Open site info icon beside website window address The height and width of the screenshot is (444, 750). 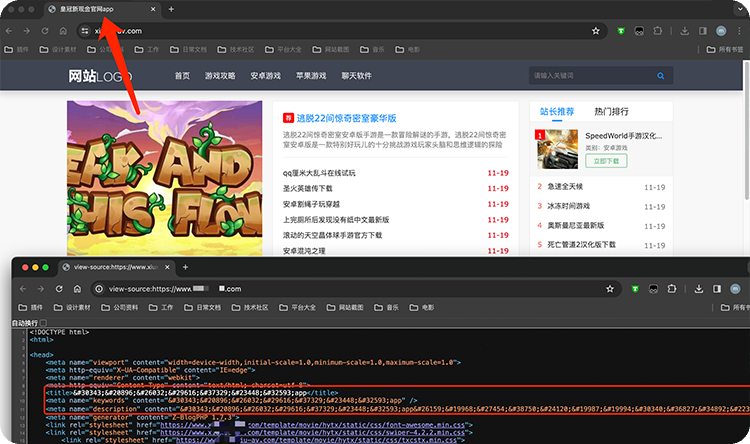[85, 31]
